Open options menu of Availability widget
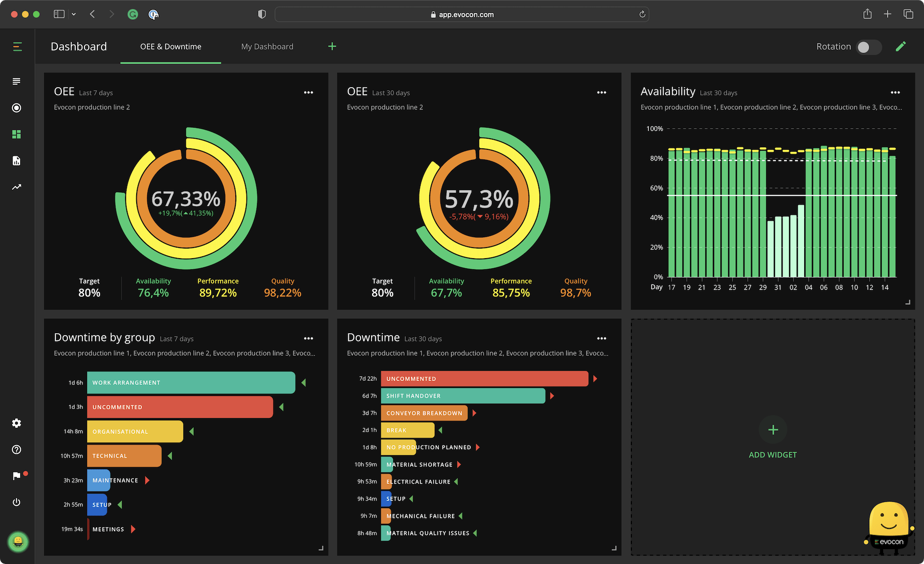 click(x=895, y=92)
